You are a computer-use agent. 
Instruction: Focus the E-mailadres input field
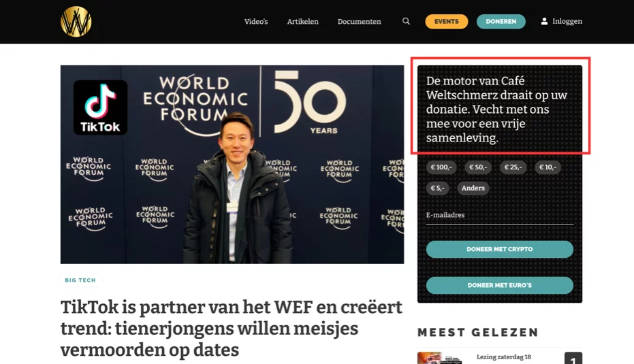click(499, 216)
